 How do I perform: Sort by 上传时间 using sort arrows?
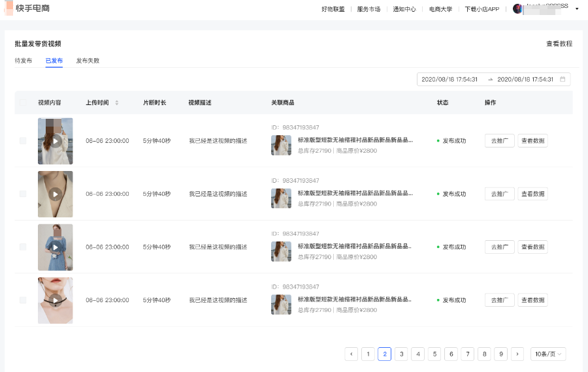tap(117, 102)
